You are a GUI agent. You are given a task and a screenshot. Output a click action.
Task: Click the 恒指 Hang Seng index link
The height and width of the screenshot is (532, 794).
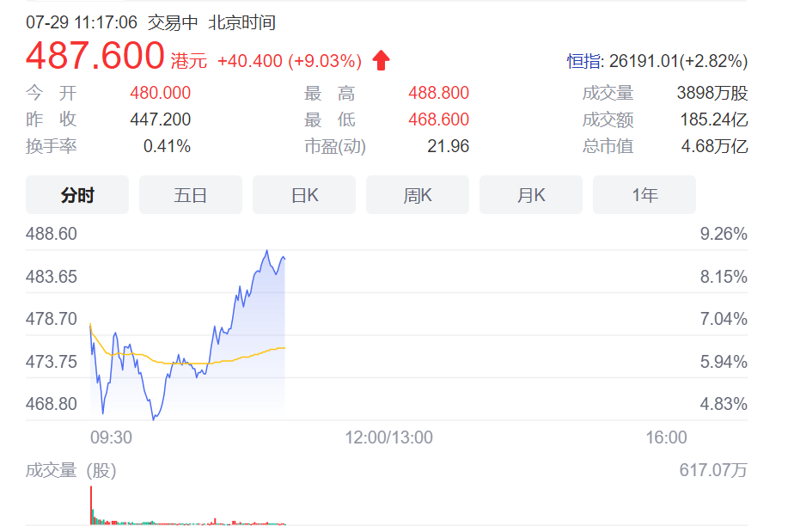tap(585, 61)
